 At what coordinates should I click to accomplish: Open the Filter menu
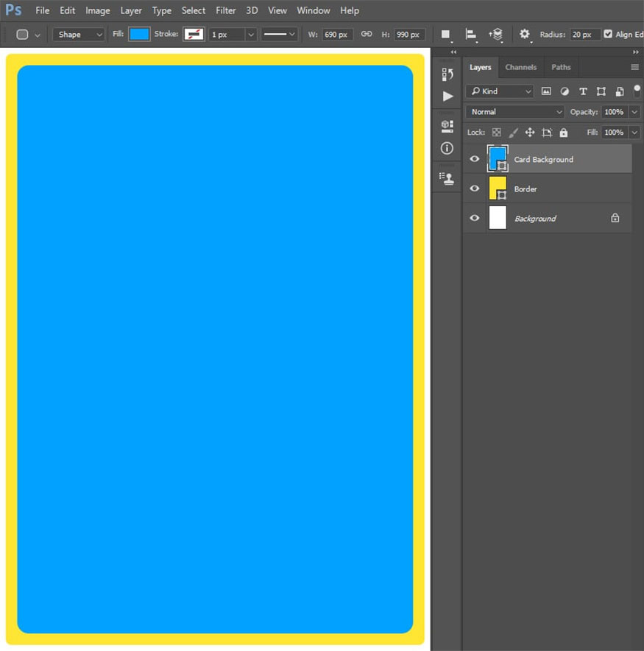[x=225, y=10]
